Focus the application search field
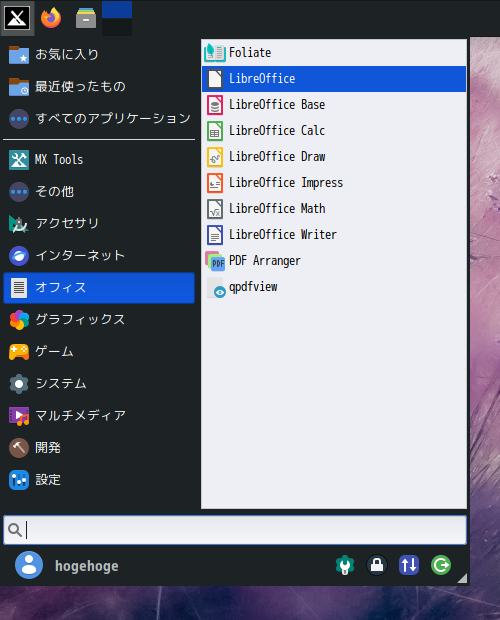Viewport: 500px width, 620px height. (235, 530)
